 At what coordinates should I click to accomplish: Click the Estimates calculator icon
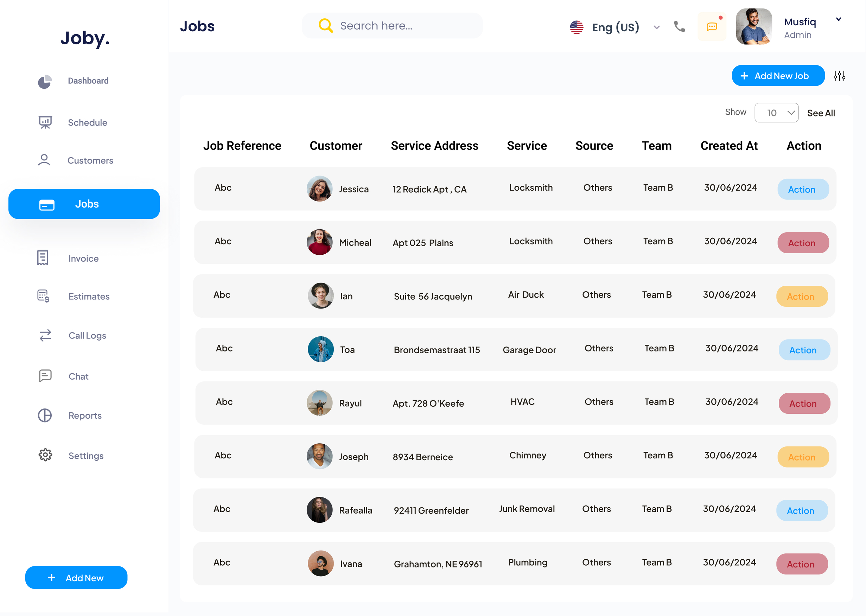[43, 296]
